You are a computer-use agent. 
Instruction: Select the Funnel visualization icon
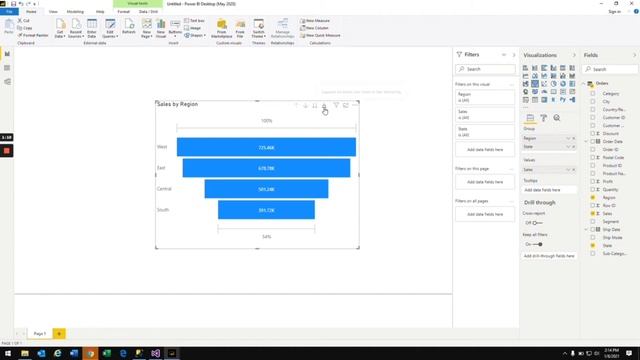pos(535,84)
